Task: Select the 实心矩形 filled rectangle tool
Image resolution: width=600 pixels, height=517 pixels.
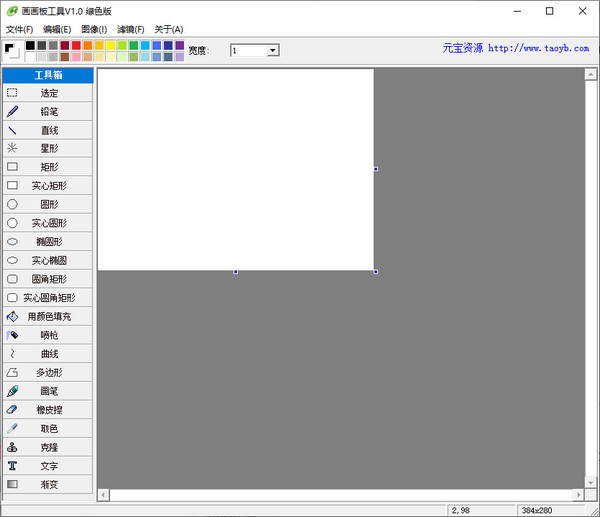Action: [48, 186]
